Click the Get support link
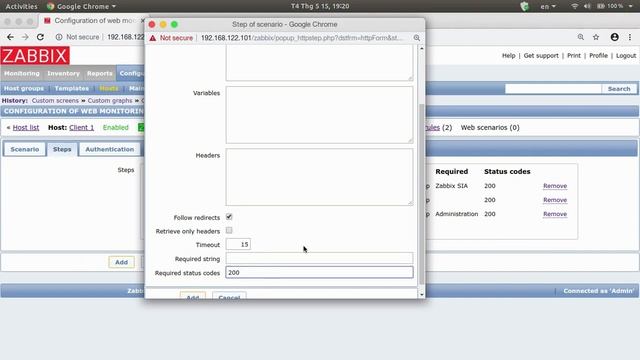Viewport: 640px width, 360px height. [x=541, y=56]
